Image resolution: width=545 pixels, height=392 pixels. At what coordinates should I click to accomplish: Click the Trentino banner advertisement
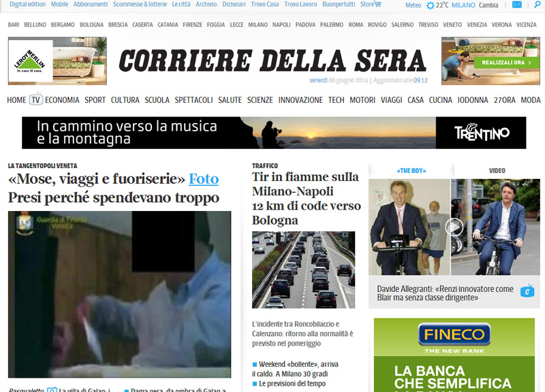coord(274,133)
